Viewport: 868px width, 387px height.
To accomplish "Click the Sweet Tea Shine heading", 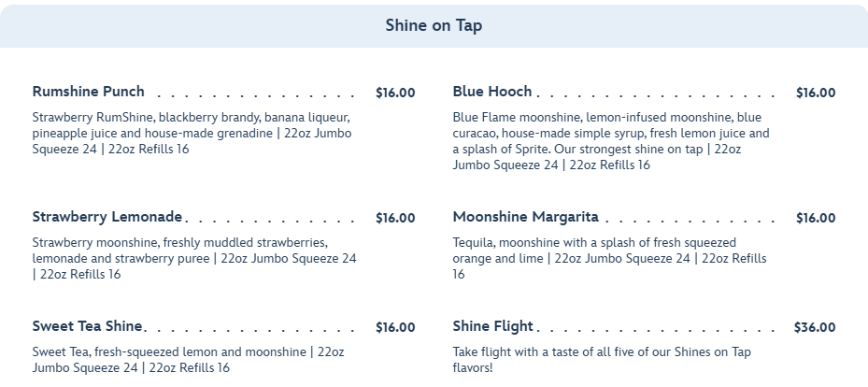I will pos(88,326).
